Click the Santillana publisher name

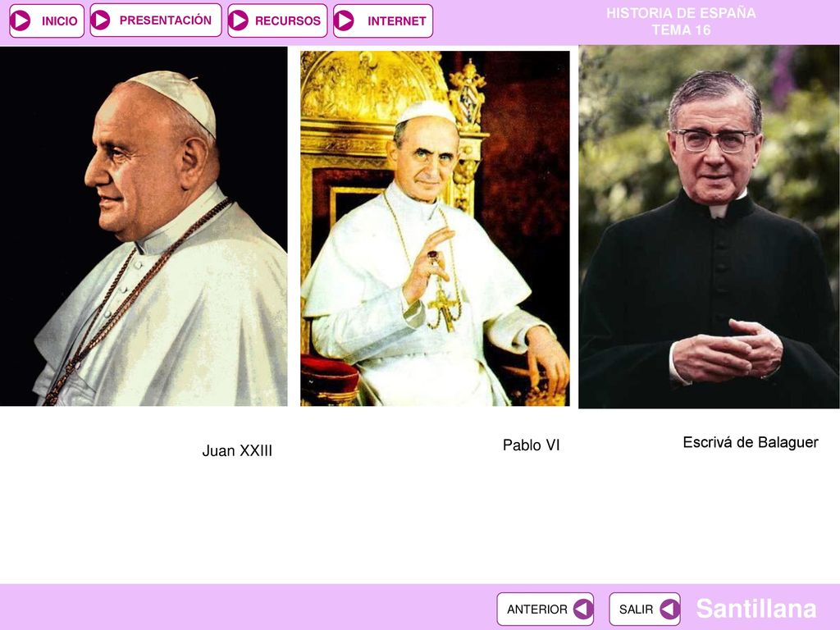[756, 609]
